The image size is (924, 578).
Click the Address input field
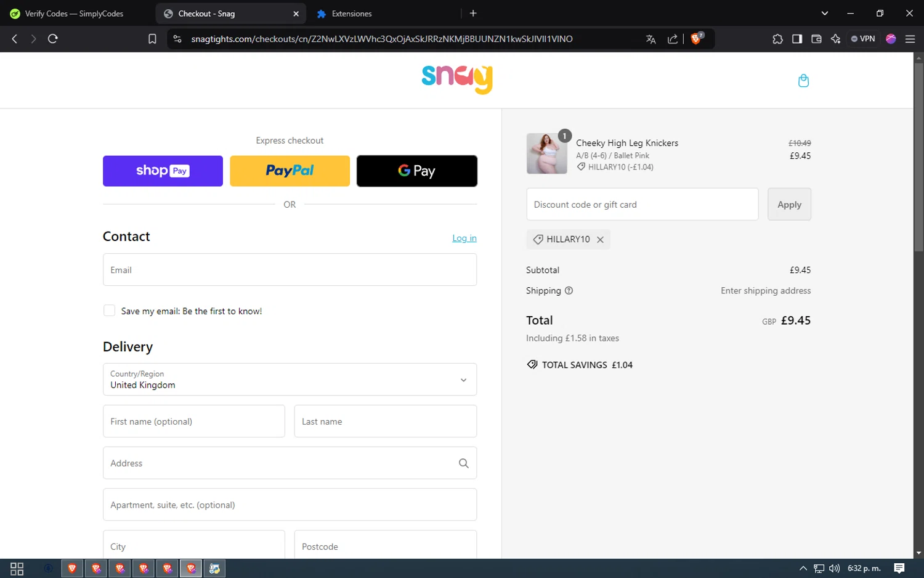[290, 463]
